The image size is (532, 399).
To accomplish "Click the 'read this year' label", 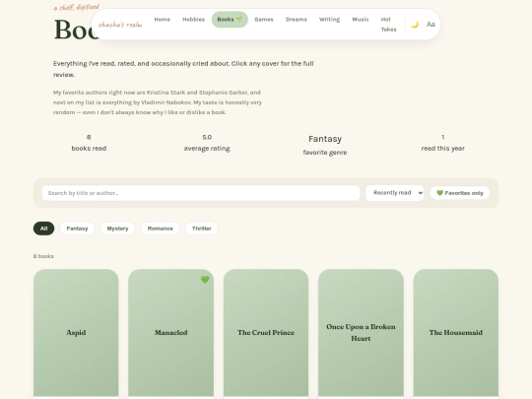I will [x=443, y=148].
